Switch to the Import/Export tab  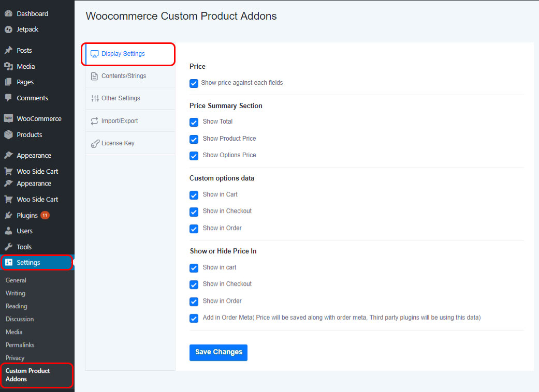point(130,121)
